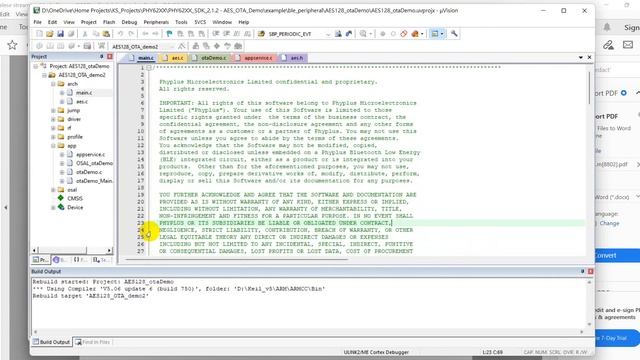
Task: Click Navigate Backwards arrow icon
Action: point(145,34)
